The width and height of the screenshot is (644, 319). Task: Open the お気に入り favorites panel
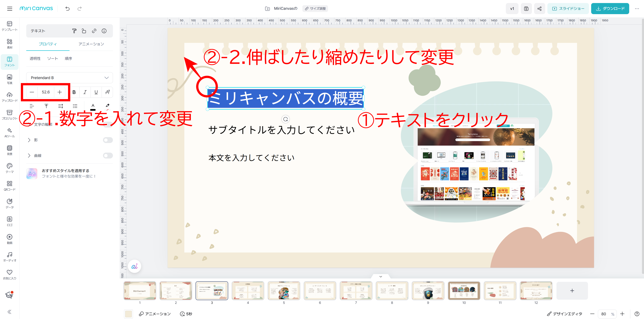click(x=9, y=275)
